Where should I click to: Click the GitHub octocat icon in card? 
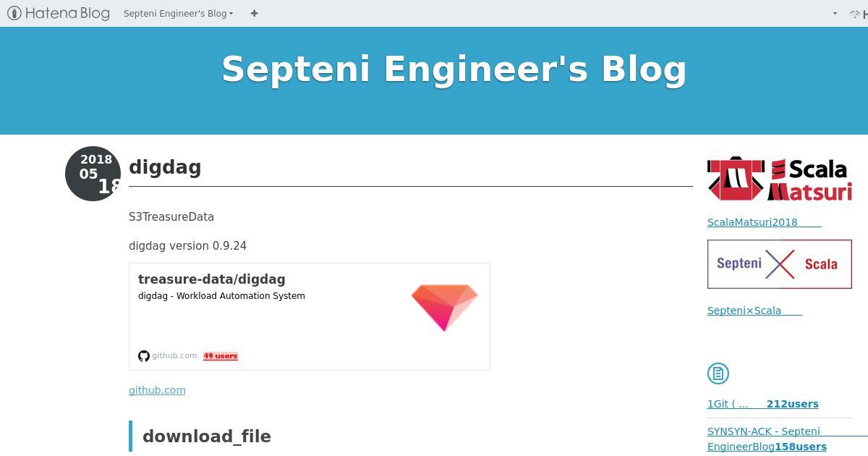point(144,356)
